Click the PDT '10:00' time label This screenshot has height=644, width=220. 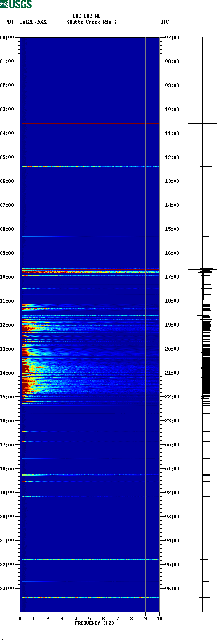coord(7,277)
